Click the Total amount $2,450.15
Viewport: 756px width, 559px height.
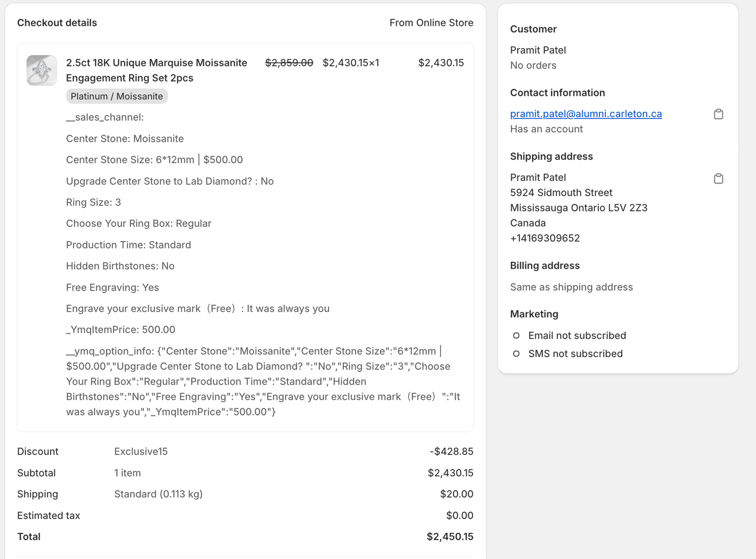coord(450,537)
